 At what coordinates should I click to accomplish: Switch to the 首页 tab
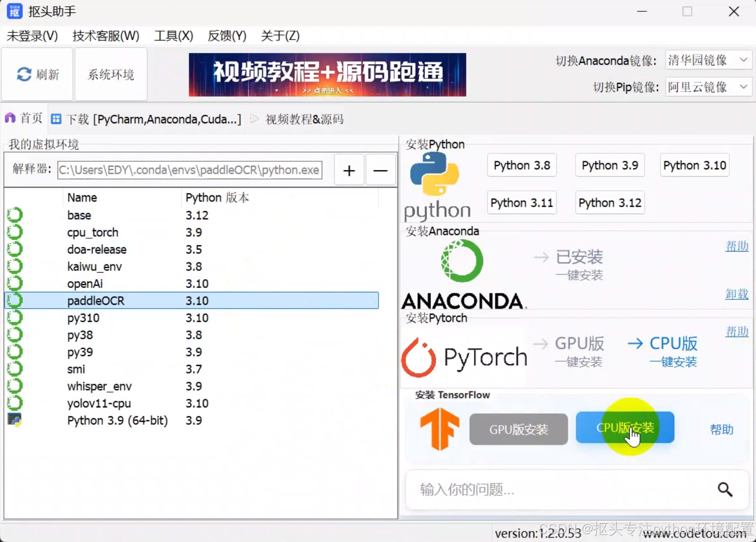(24, 118)
